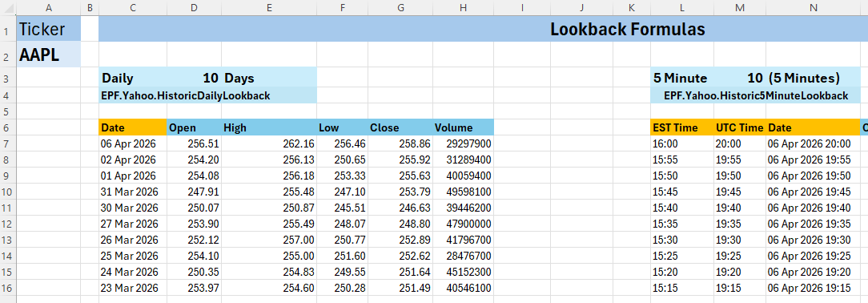
Task: Click the orange Date header in column C
Action: point(133,128)
